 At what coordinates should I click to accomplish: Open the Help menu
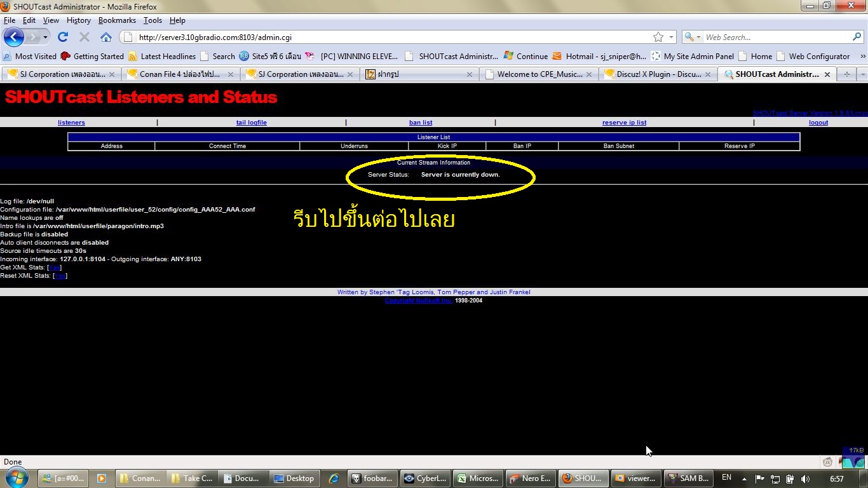point(177,20)
